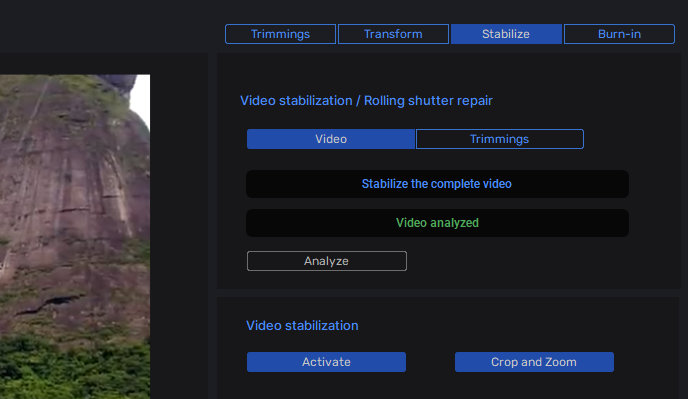Go to the Burn-in tab
Image resolution: width=688 pixels, height=399 pixels.
tap(619, 34)
